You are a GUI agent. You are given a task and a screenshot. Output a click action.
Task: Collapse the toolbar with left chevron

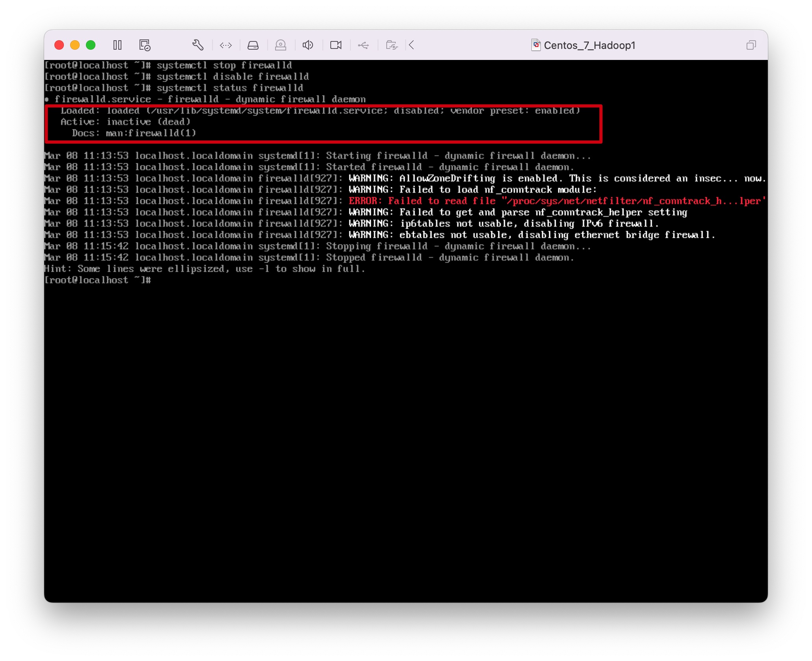pos(412,45)
